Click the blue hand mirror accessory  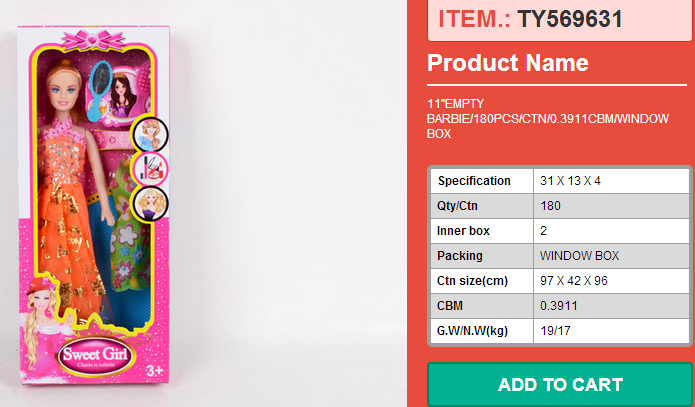click(102, 78)
